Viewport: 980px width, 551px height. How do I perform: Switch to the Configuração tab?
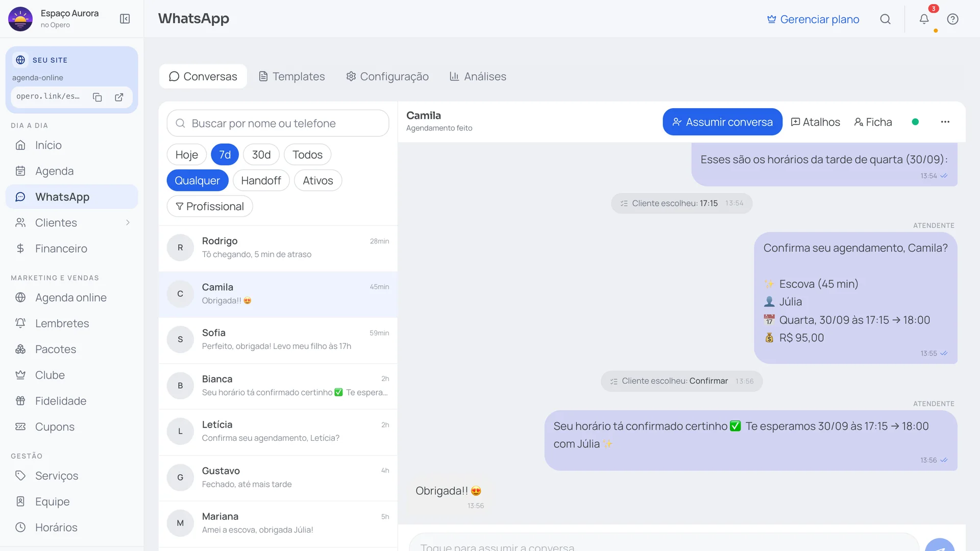tap(387, 77)
